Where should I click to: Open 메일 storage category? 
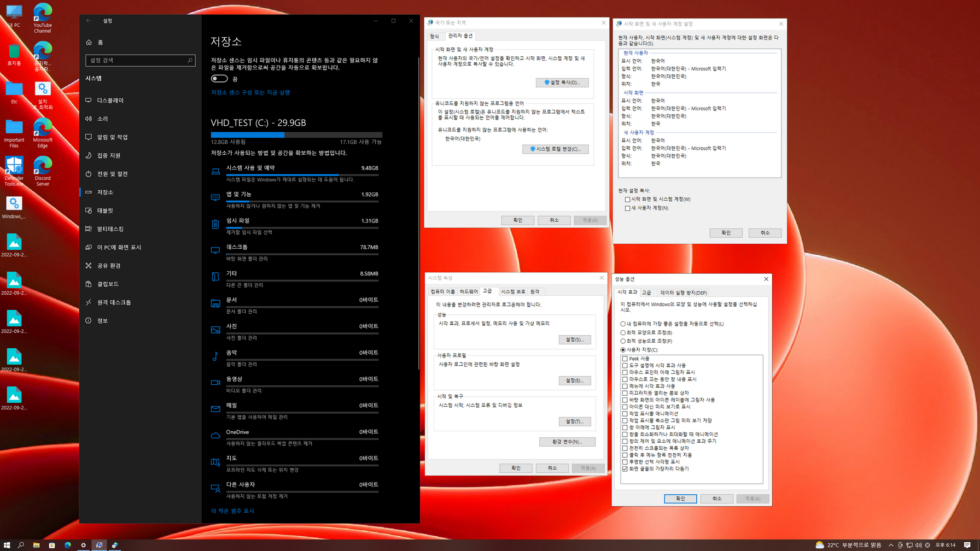coord(295,411)
